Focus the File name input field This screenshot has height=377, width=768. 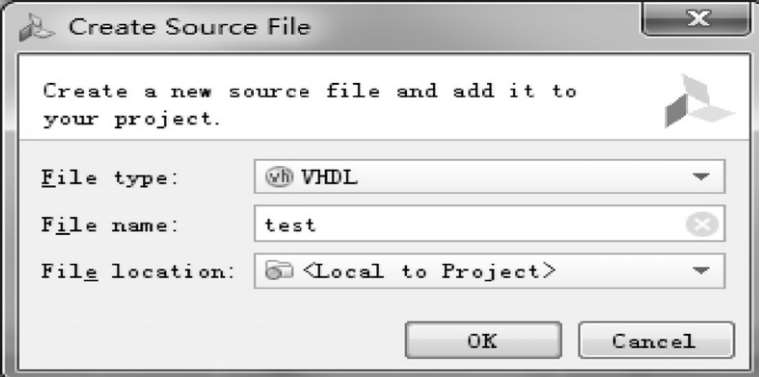point(489,224)
